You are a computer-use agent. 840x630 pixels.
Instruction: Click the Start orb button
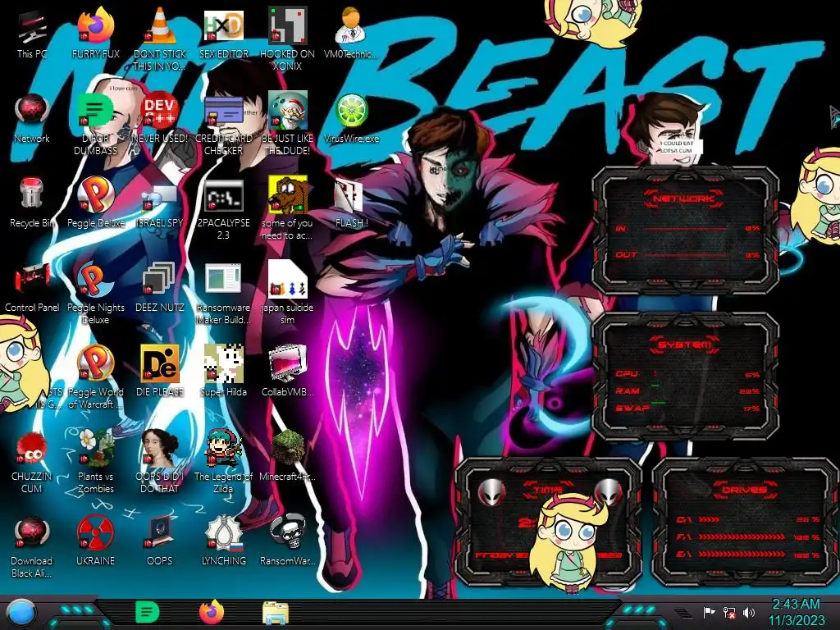[22, 614]
